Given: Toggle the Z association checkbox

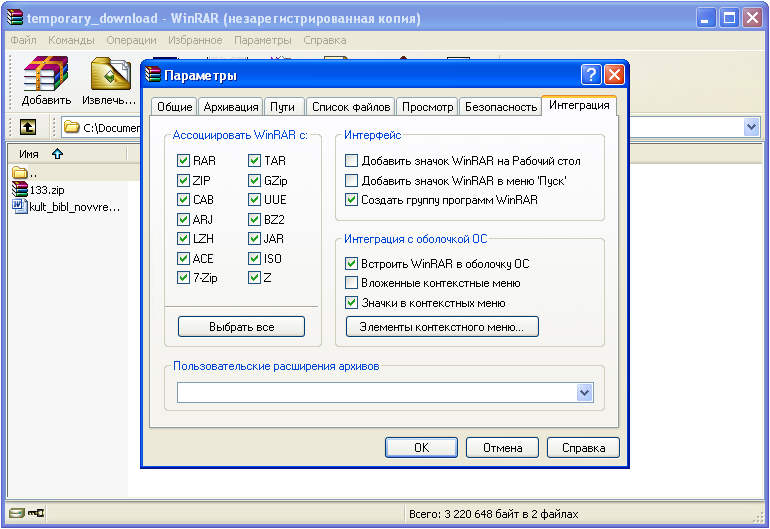Looking at the screenshot, I should tap(254, 278).
